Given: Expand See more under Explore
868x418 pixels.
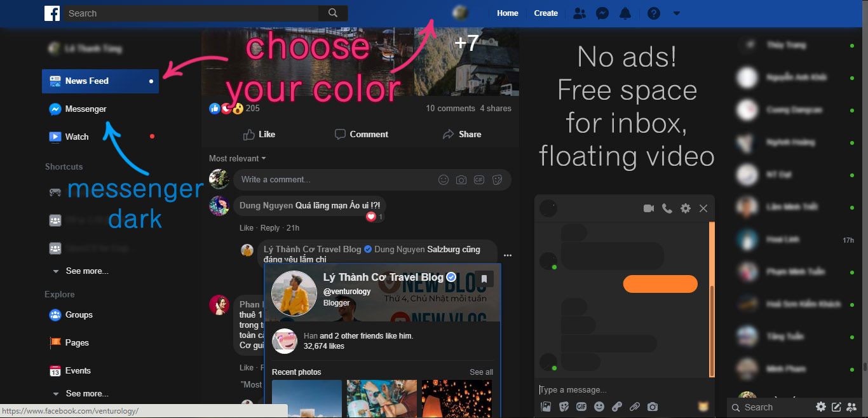Looking at the screenshot, I should tap(87, 393).
